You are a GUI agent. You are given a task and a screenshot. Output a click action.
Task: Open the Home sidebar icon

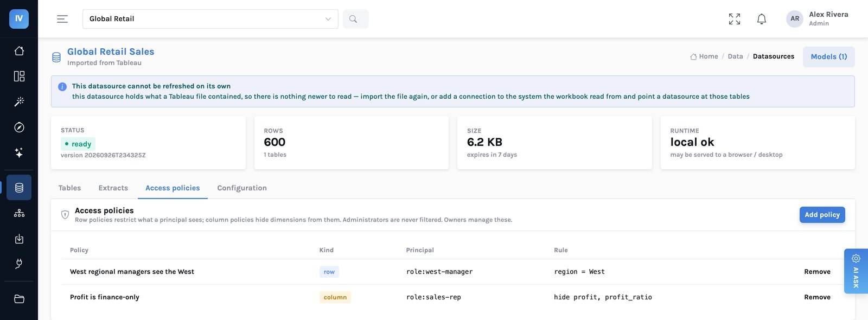[19, 50]
